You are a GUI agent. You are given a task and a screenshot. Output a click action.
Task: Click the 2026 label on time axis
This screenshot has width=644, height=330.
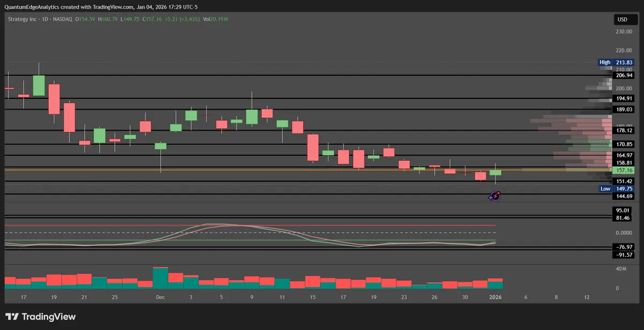tap(496, 297)
